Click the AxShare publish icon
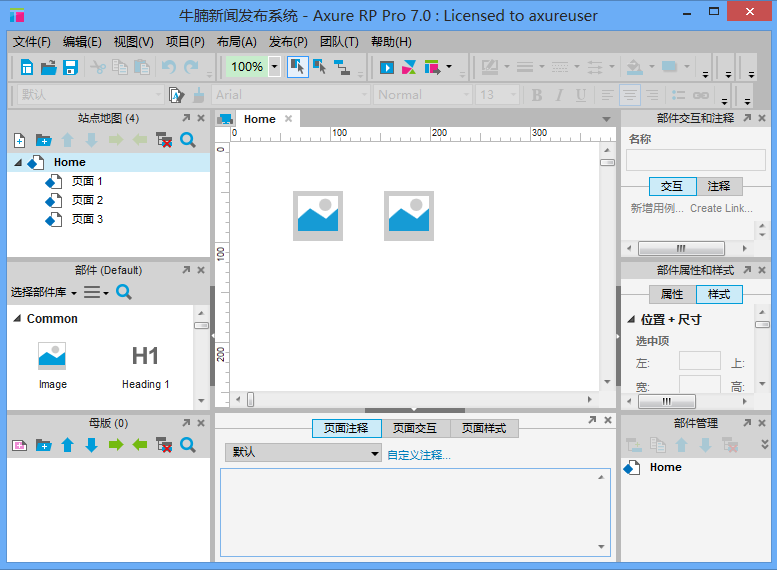This screenshot has width=777, height=570. pos(409,67)
